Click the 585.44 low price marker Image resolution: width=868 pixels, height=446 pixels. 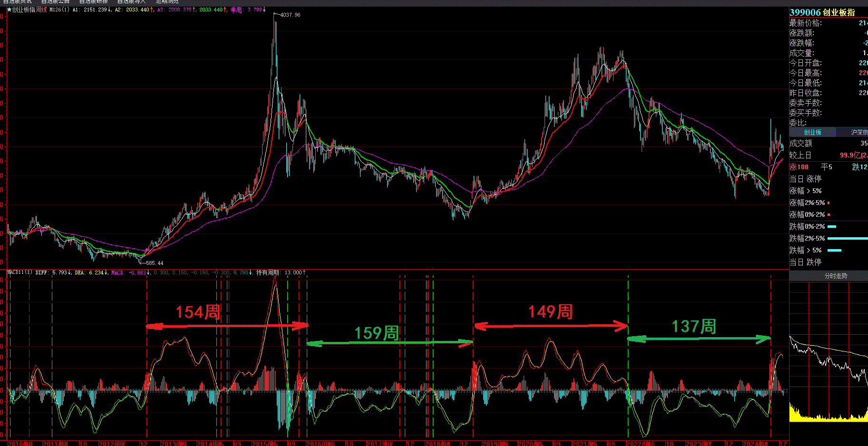click(x=154, y=263)
